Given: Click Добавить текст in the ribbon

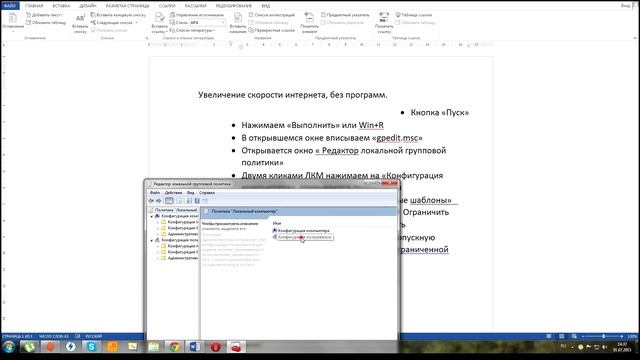Looking at the screenshot, I should pos(44,15).
